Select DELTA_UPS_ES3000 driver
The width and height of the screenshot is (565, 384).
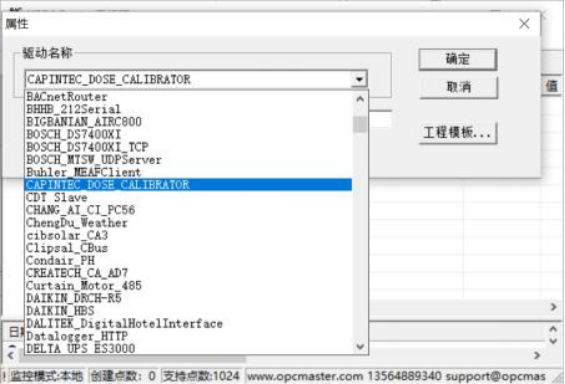click(188, 348)
